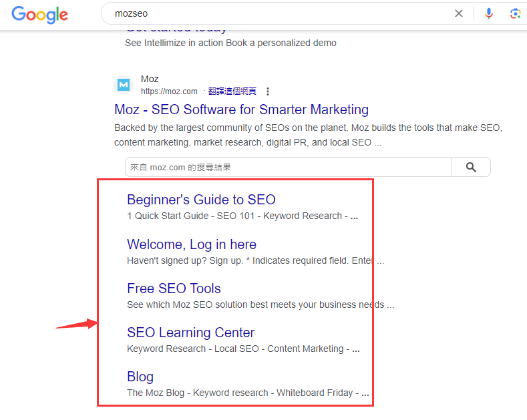The width and height of the screenshot is (527, 420).
Task: Go to "Welcome, Log in here" sitelink
Action: [x=192, y=244]
